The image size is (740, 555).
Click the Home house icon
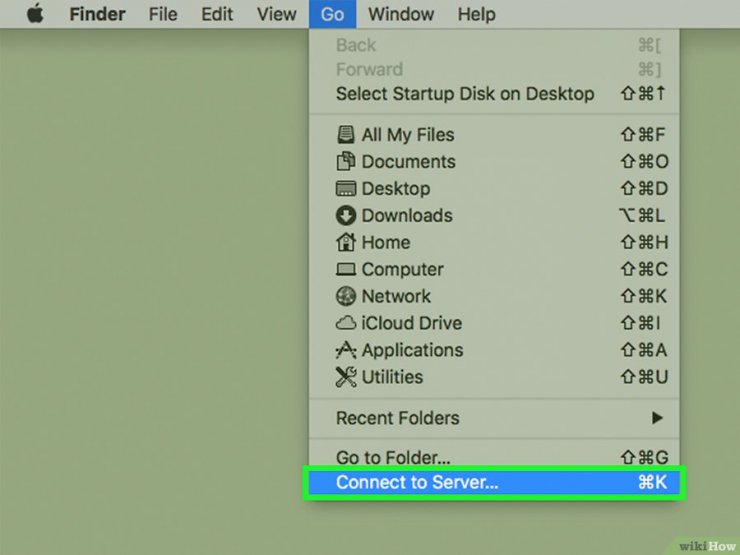coord(345,242)
